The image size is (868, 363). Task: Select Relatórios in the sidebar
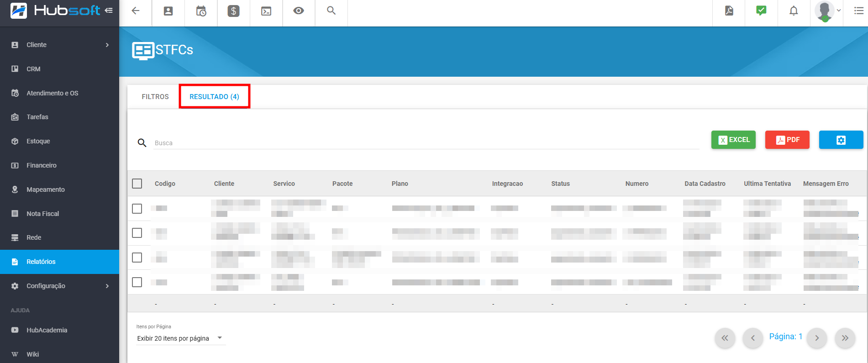coord(59,262)
